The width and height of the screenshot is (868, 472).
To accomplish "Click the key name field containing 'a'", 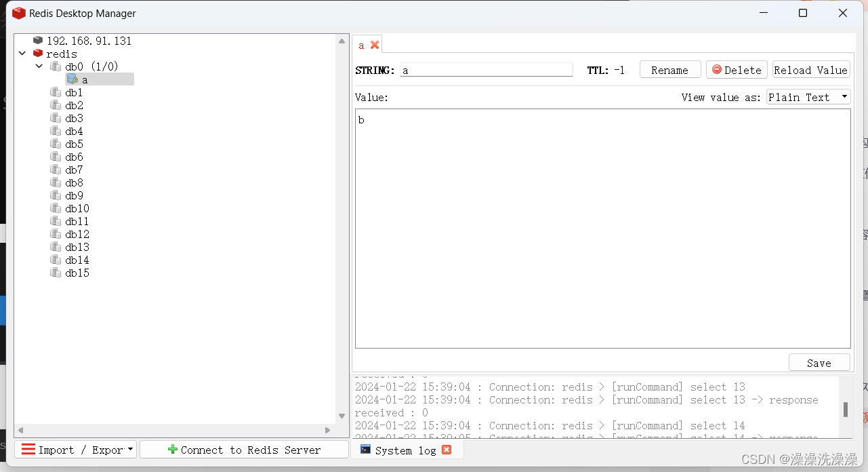I will pyautogui.click(x=487, y=70).
